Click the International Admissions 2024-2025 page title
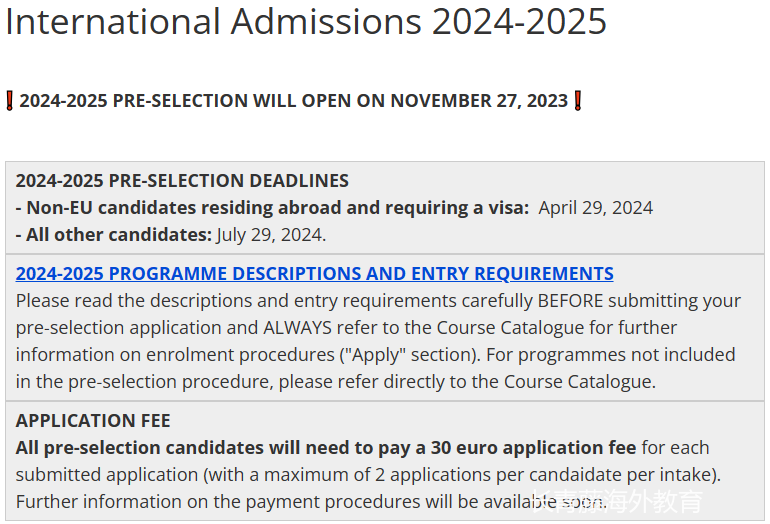The width and height of the screenshot is (770, 524). tap(306, 22)
